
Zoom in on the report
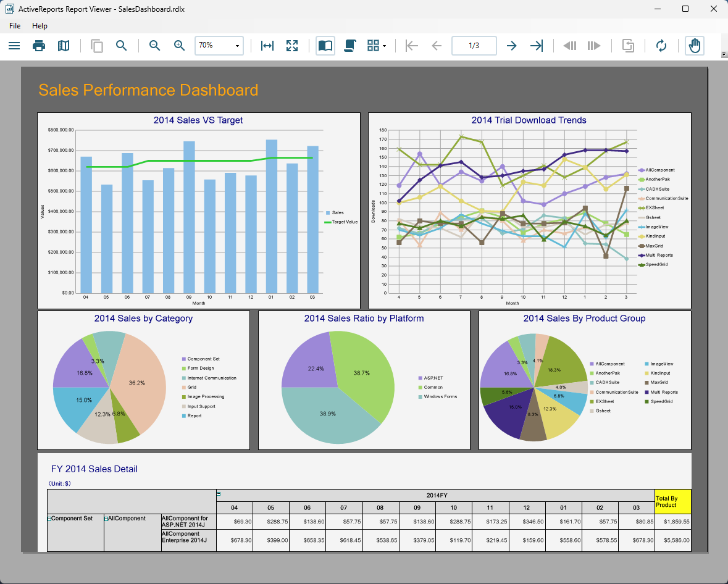tap(179, 46)
